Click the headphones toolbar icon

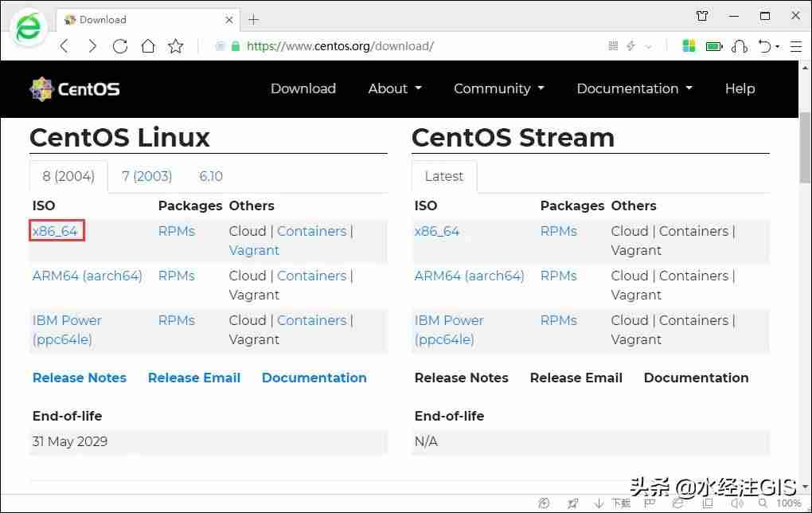(740, 47)
